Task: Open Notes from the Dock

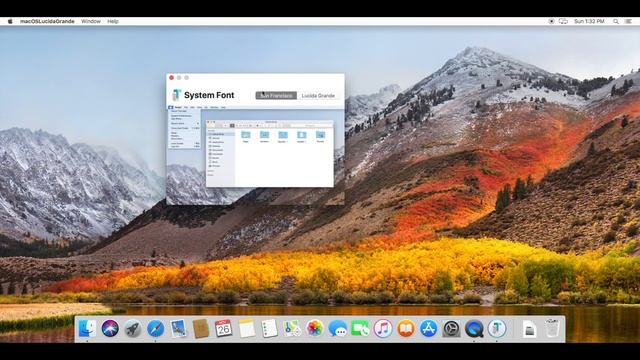Action: pos(247,328)
